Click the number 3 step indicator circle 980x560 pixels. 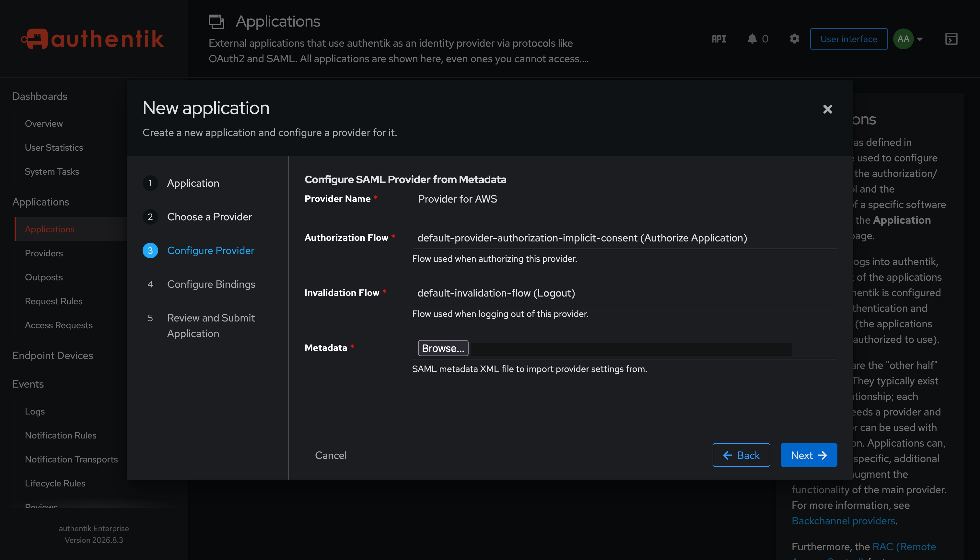[150, 251]
